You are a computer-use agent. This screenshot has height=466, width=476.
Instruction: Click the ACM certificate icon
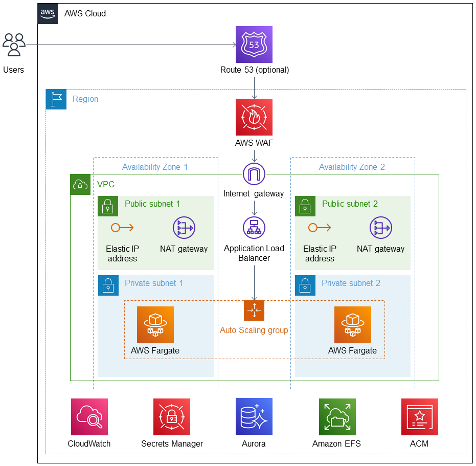click(420, 417)
